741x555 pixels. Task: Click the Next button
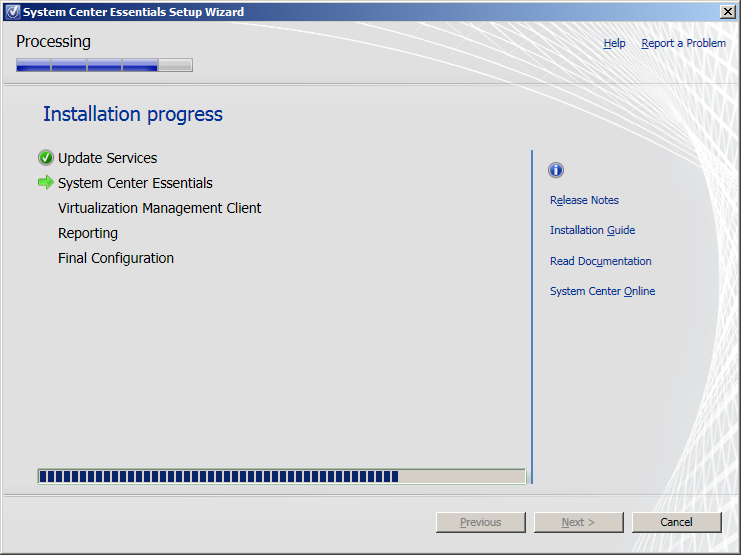578,522
